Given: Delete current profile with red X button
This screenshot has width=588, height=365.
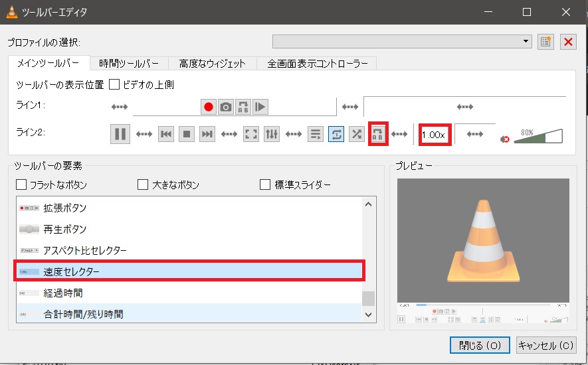Looking at the screenshot, I should pos(568,42).
